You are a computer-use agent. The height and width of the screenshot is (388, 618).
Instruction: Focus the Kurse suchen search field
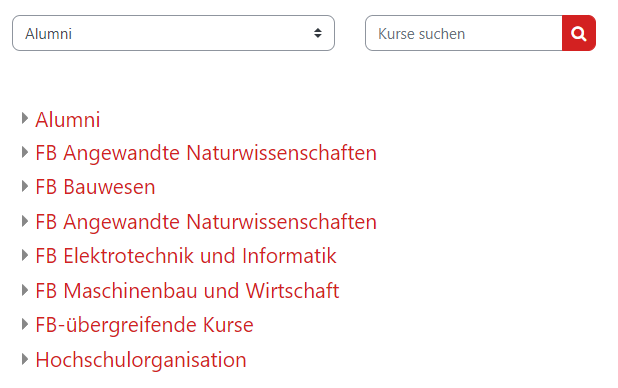[x=464, y=33]
